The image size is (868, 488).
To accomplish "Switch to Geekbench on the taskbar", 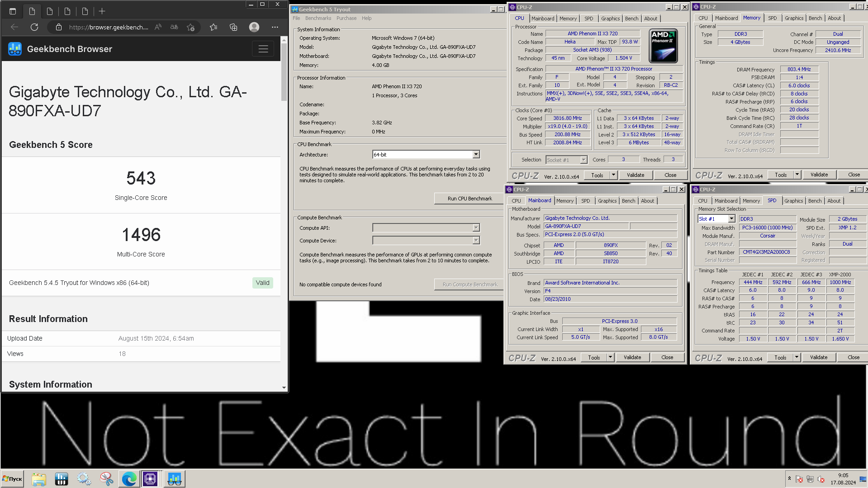I will pyautogui.click(x=175, y=479).
